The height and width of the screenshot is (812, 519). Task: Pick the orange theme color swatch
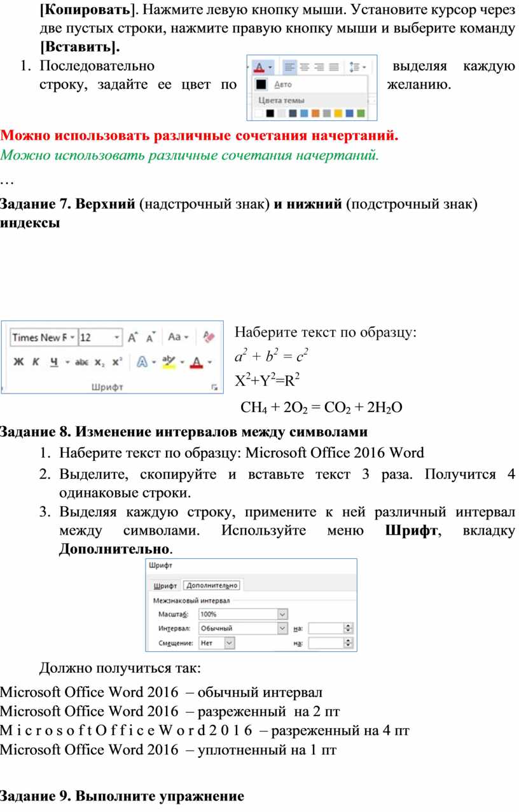click(x=315, y=114)
